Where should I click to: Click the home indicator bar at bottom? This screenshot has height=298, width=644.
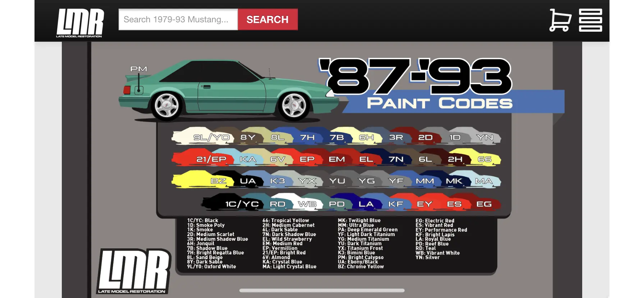point(322,290)
